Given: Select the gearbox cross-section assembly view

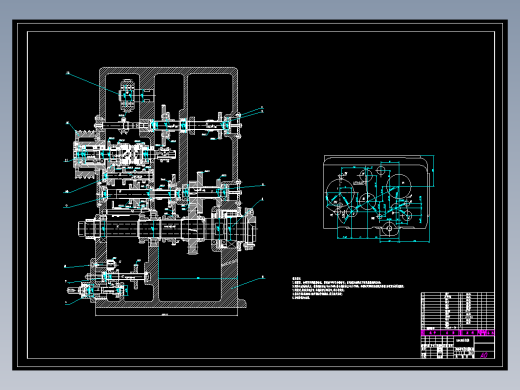Looking at the screenshot, I should click(165, 192).
